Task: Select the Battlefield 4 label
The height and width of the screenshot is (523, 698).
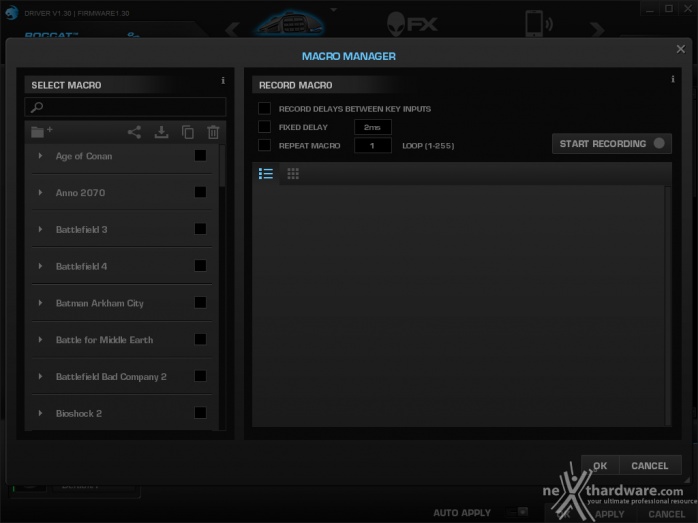Action: point(81,267)
